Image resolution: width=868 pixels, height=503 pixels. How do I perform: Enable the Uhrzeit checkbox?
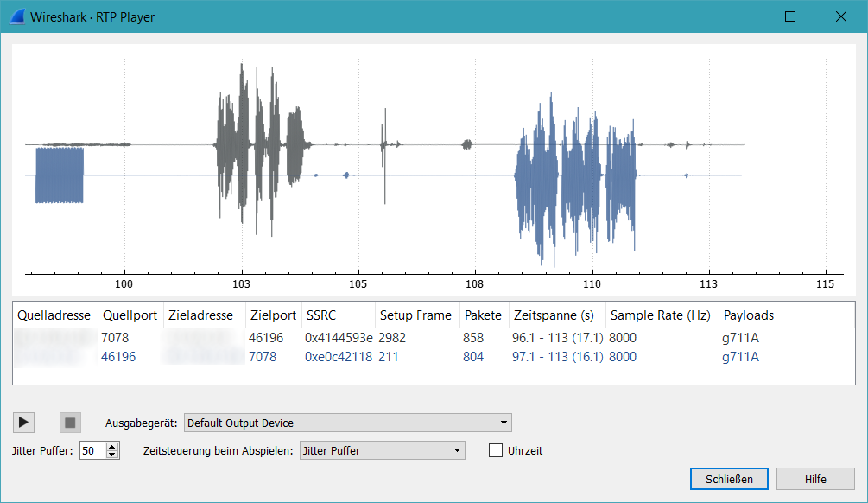(x=496, y=450)
